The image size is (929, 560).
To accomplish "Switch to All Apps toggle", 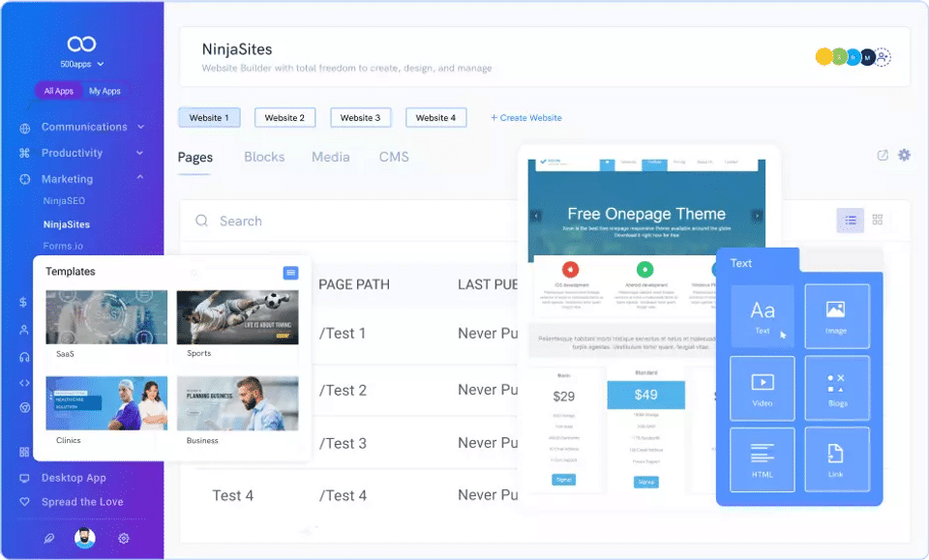I will pyautogui.click(x=59, y=91).
